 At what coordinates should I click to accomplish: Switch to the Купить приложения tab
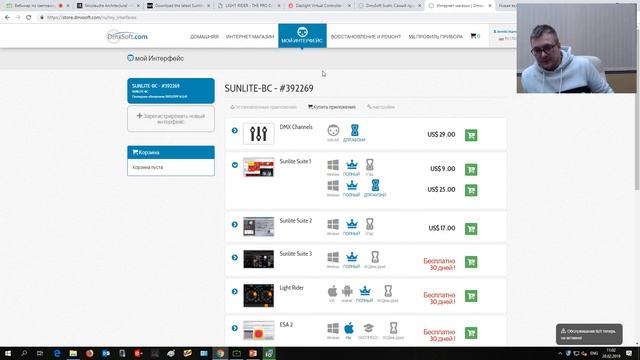[332, 107]
